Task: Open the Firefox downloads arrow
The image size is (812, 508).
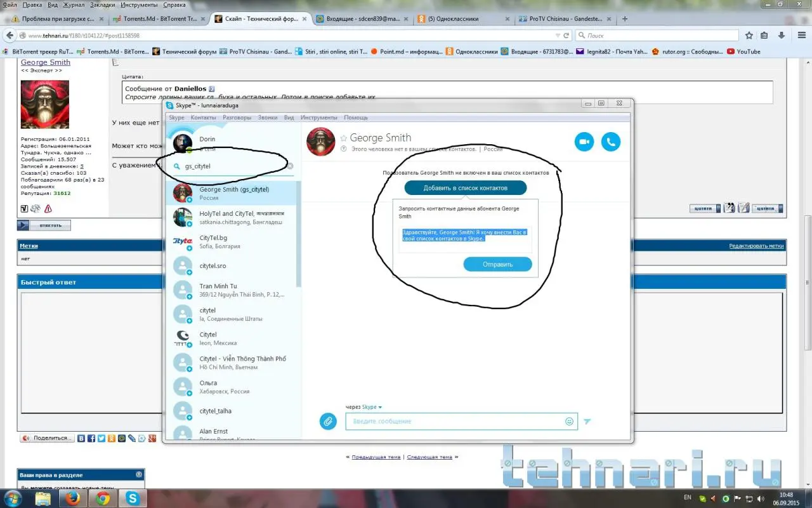Action: click(x=782, y=36)
